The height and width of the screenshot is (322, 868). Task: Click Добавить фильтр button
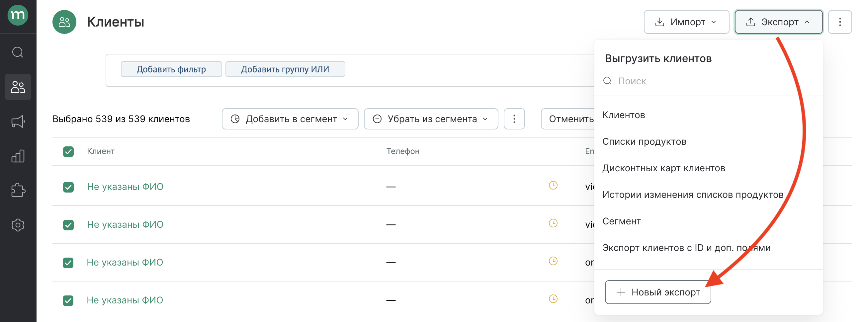[x=171, y=69]
